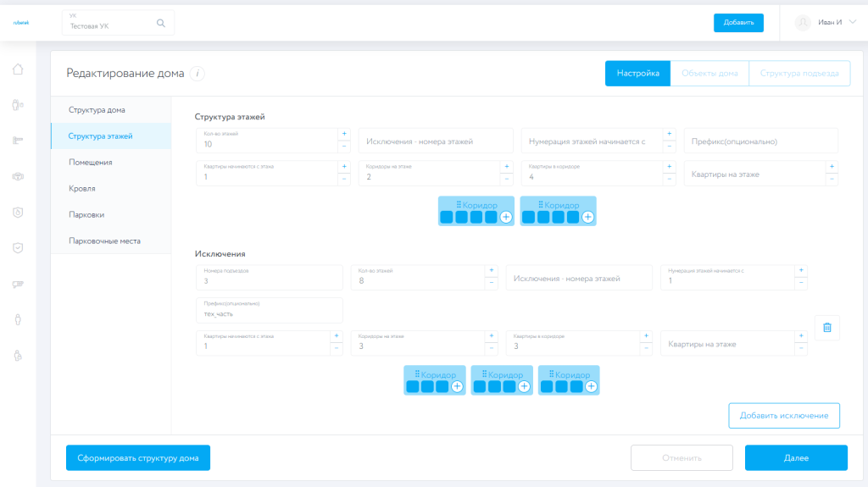Click the user avatar icon near Иван И

803,23
